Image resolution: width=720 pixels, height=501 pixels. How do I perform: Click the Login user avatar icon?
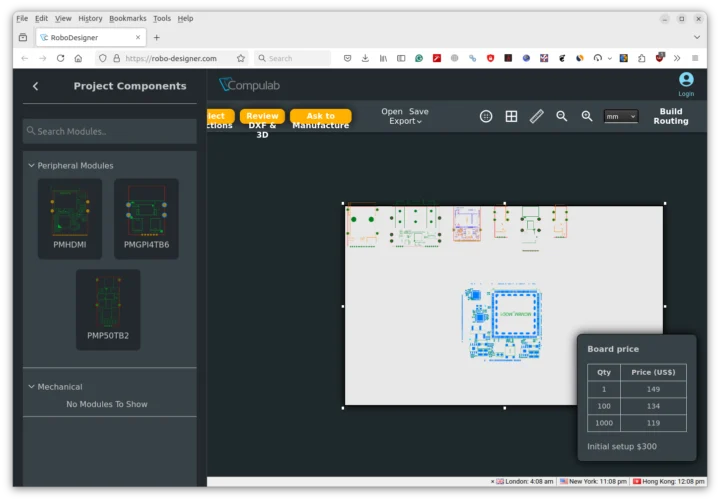point(686,79)
